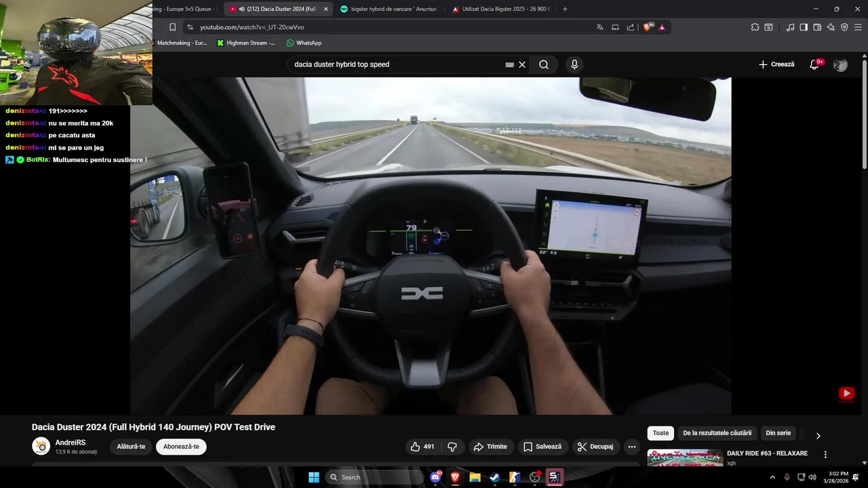Open the clock showing 3:02 PM

[838, 477]
